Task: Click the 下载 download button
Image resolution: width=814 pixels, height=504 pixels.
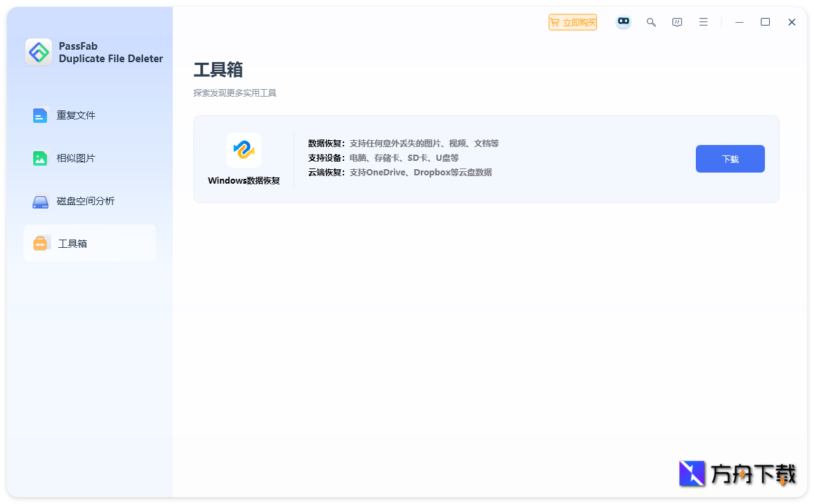Action: coord(730,158)
